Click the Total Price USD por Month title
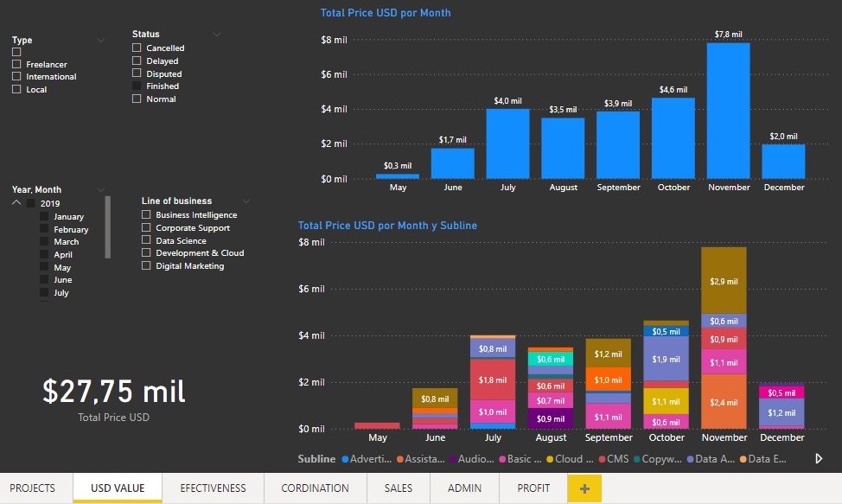Screen dimensions: 842x504 386,13
